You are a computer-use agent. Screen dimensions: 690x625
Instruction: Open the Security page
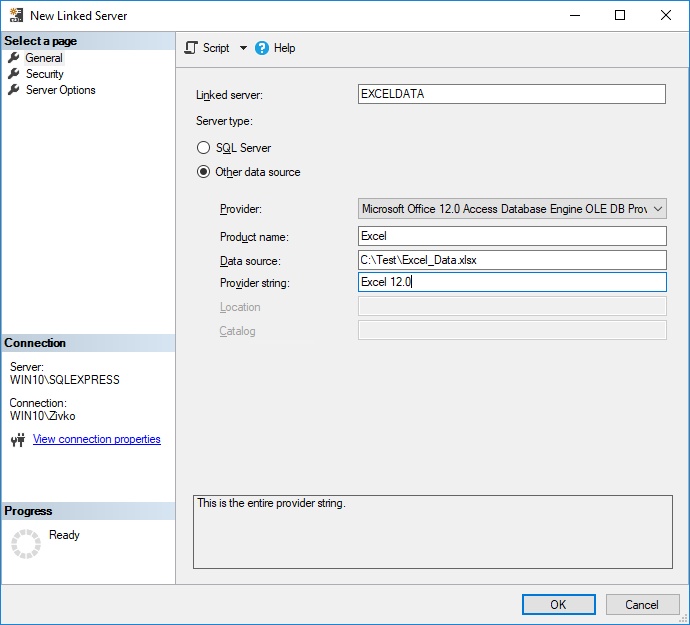pos(44,74)
